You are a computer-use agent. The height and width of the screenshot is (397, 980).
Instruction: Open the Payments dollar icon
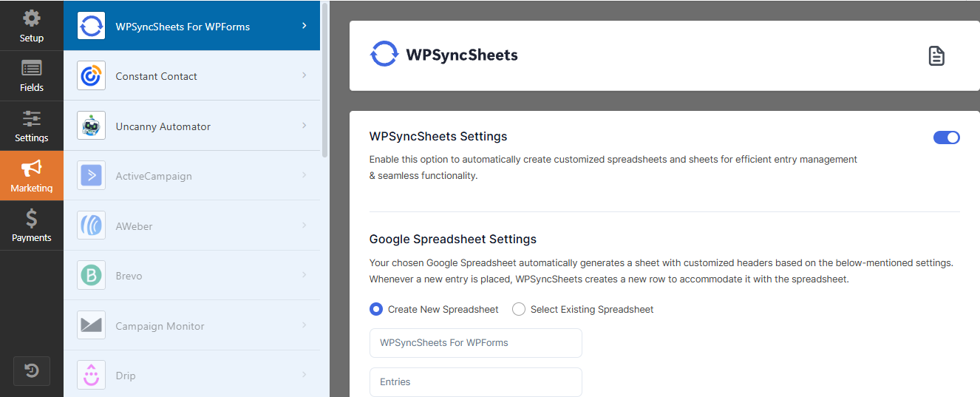click(x=31, y=219)
